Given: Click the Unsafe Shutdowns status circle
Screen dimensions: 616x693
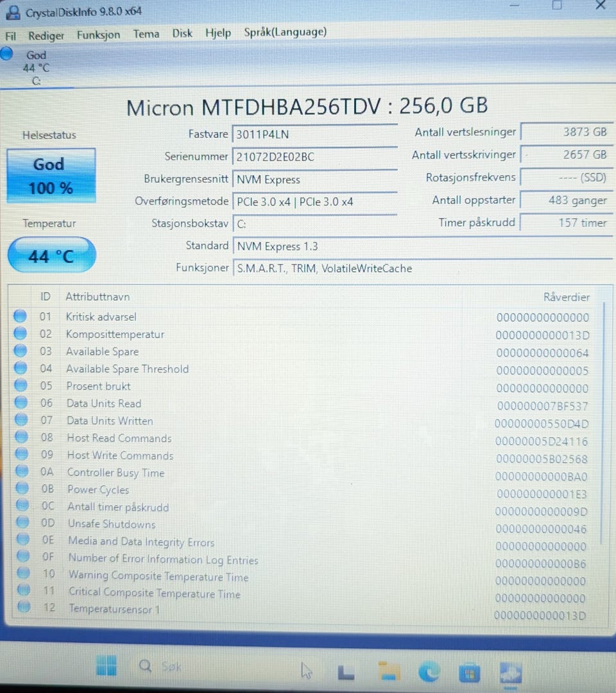Looking at the screenshot, I should tap(22, 522).
